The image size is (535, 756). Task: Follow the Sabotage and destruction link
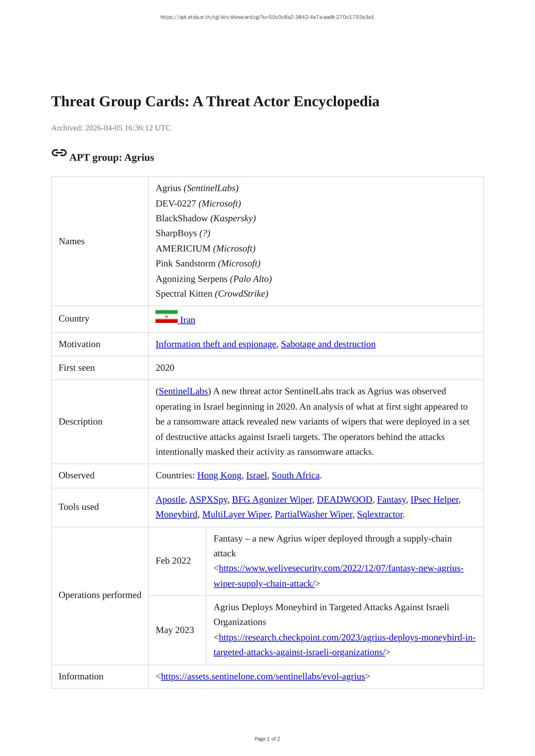click(x=328, y=344)
